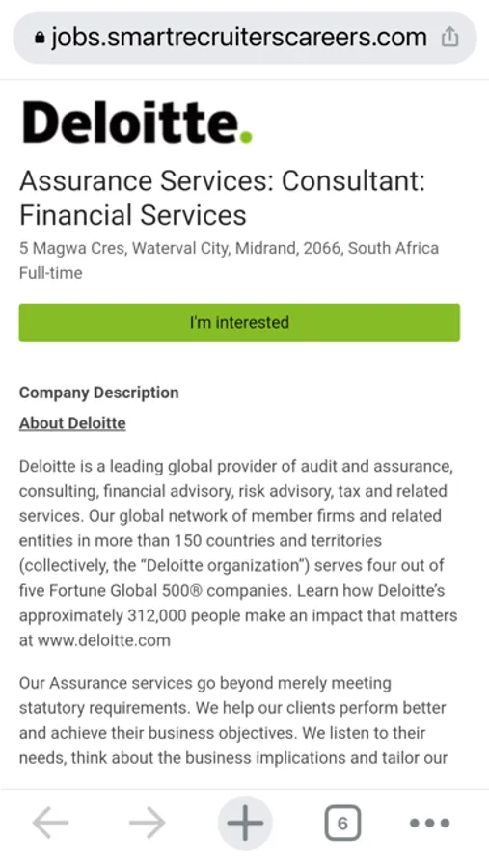
Task: Click the 5 Magwa Cres address line
Action: pos(229,248)
